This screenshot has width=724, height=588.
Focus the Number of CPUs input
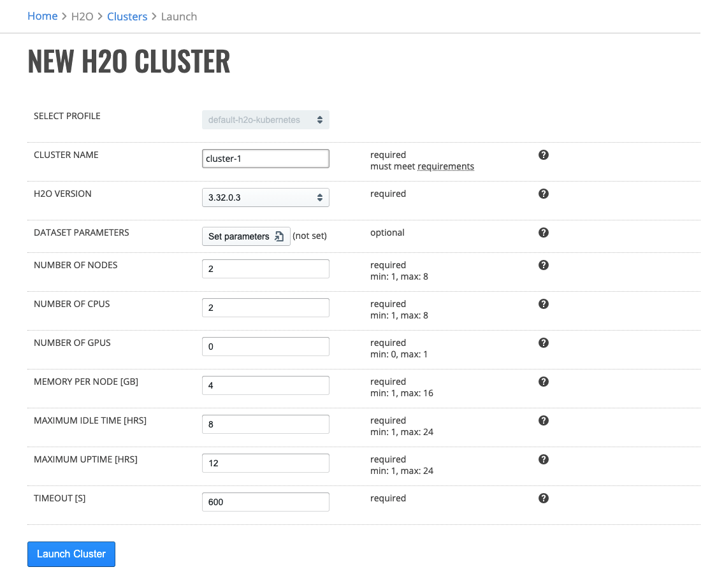coord(266,308)
